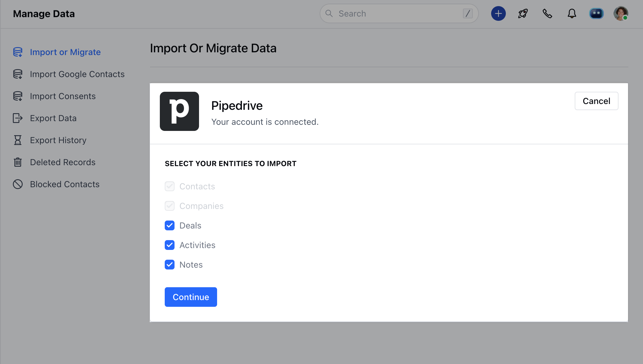The width and height of the screenshot is (643, 364).
Task: Click the rocket launchpad icon
Action: point(523,13)
